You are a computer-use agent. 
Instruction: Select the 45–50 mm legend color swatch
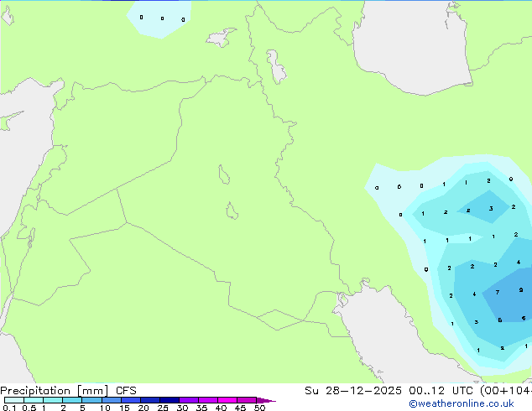coord(247,400)
